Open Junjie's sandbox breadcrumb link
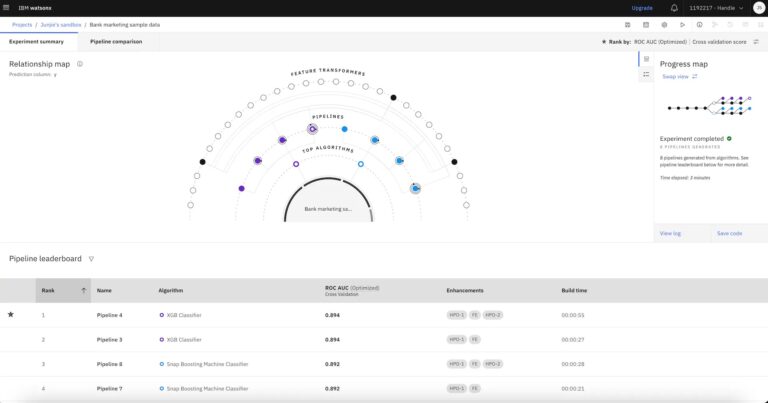Image resolution: width=768 pixels, height=403 pixels. pyautogui.click(x=61, y=24)
